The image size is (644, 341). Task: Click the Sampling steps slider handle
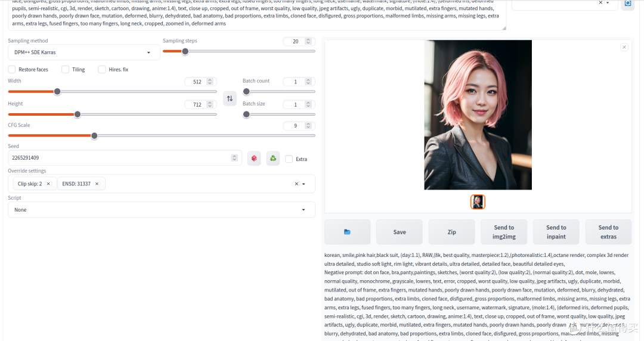click(x=185, y=51)
